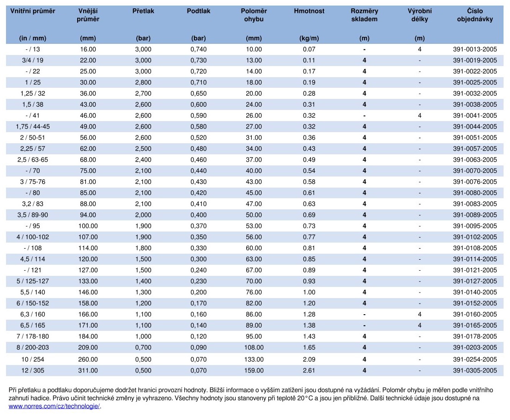Select the bend radius value 159.00

pyautogui.click(x=254, y=371)
